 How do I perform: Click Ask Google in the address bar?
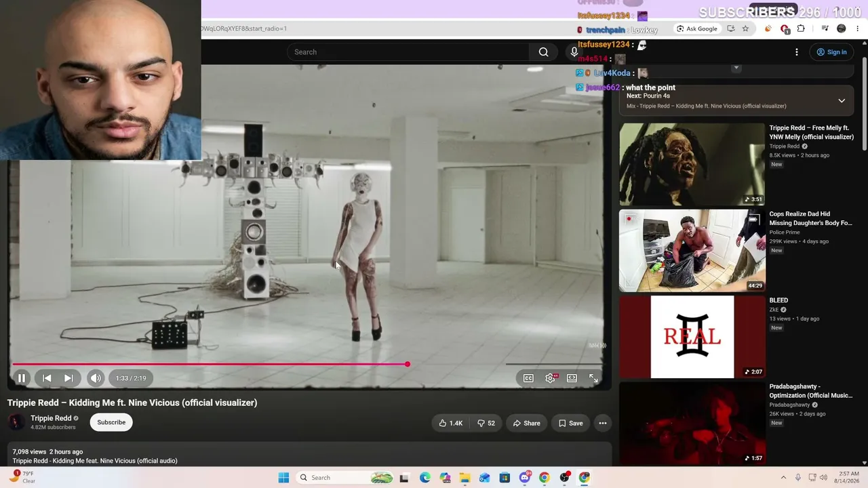coord(696,28)
